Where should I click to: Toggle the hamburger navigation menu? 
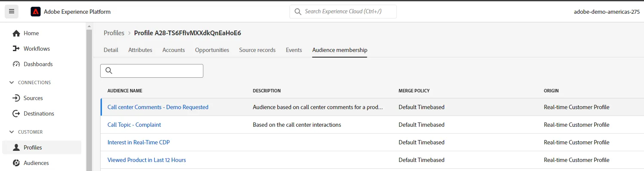(12, 12)
